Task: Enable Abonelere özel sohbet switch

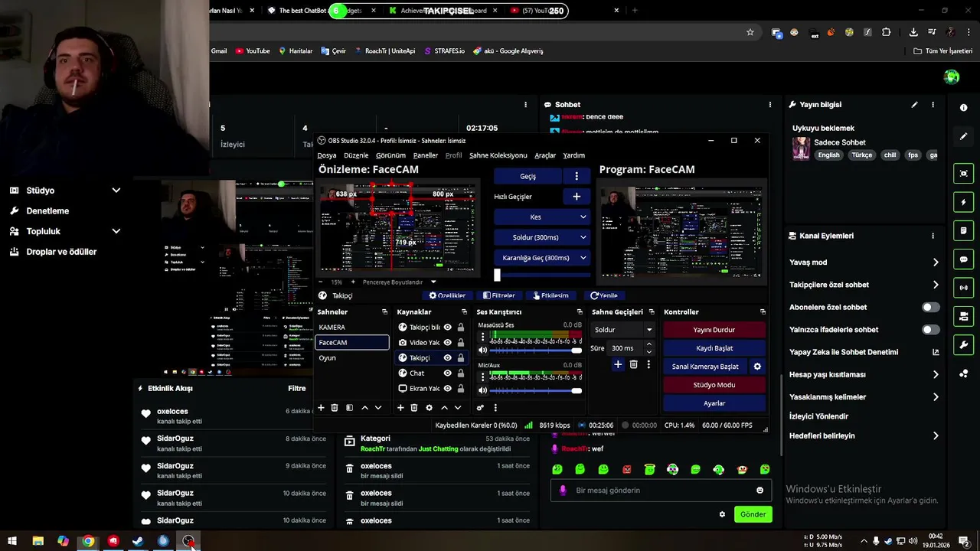Action: tap(930, 307)
